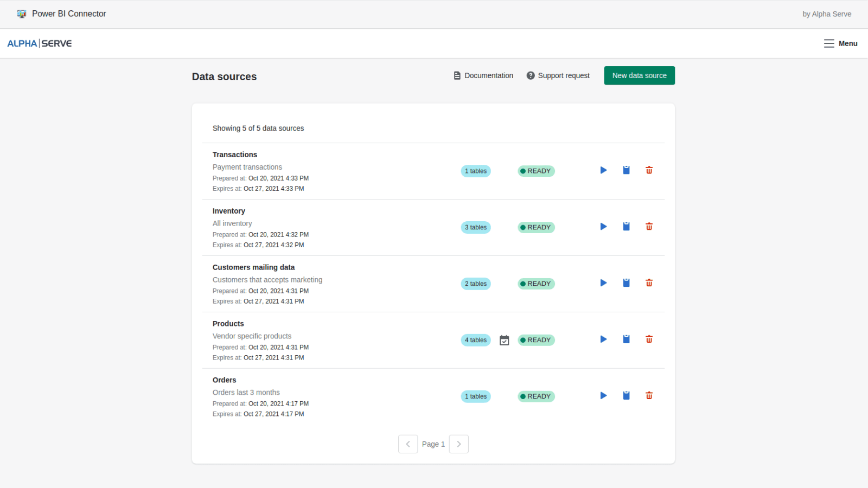Viewport: 868px width, 488px height.
Task: Create a New data source
Action: pos(639,75)
